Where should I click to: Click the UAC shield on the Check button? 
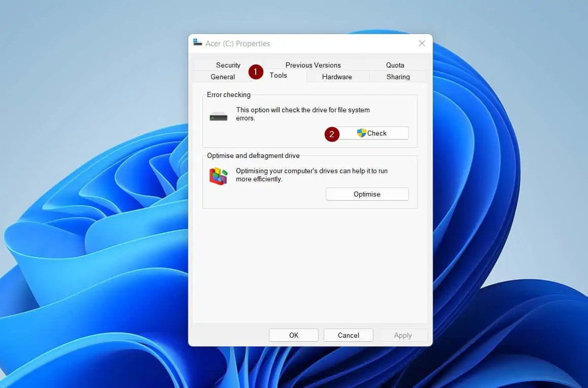[x=362, y=133]
